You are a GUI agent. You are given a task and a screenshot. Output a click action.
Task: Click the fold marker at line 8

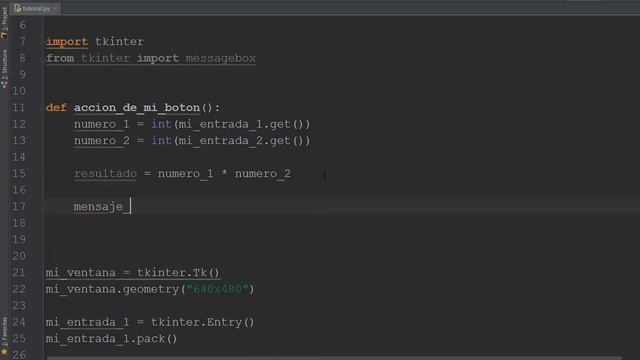pos(43,59)
